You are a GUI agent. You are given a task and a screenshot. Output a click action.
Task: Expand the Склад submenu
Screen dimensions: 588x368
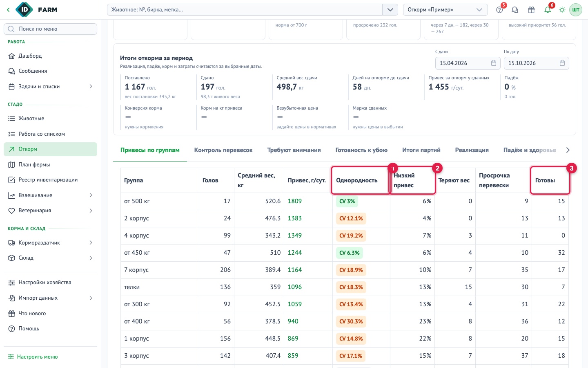(x=91, y=258)
